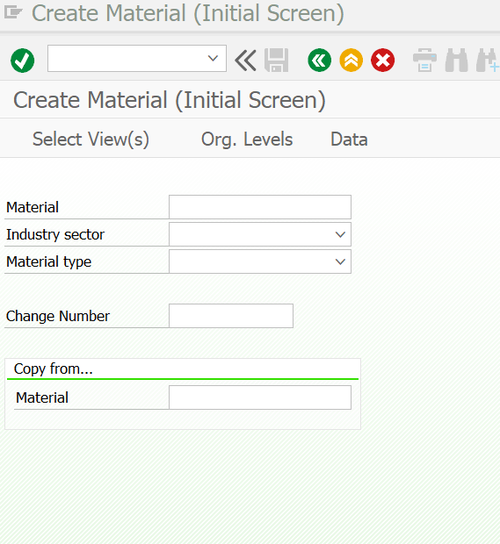Click into the command code text field
This screenshot has height=544, width=500.
pyautogui.click(x=127, y=58)
